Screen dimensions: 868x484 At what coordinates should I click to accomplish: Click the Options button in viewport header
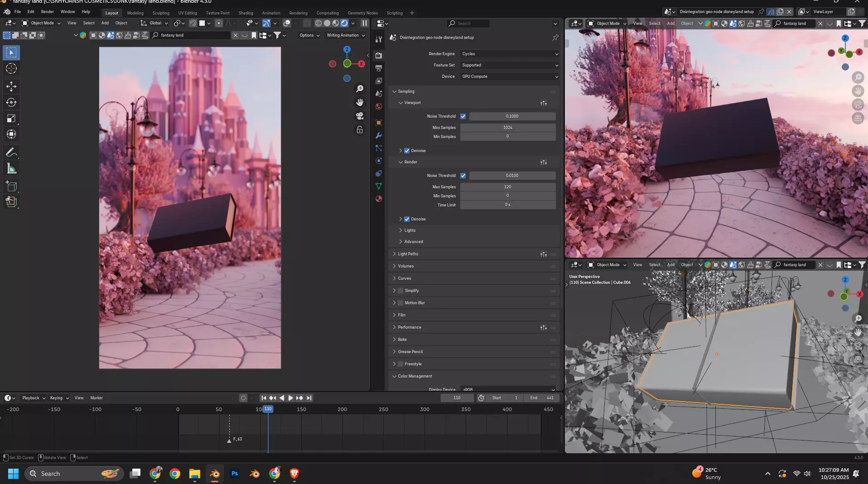point(309,35)
